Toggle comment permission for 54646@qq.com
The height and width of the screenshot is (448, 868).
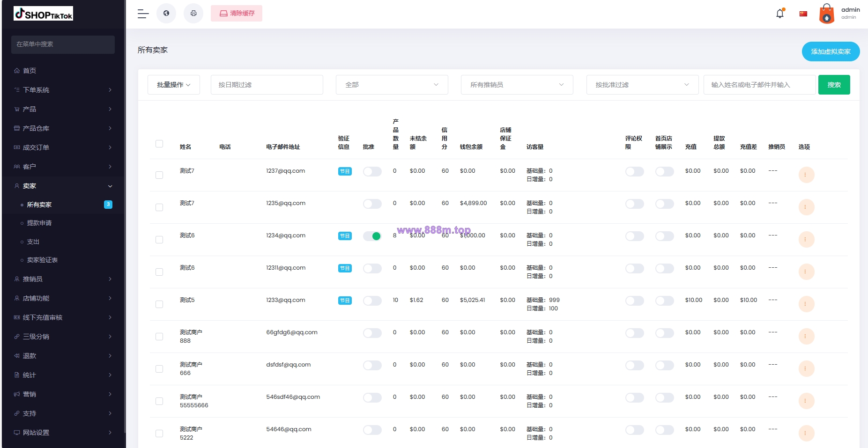click(x=635, y=430)
